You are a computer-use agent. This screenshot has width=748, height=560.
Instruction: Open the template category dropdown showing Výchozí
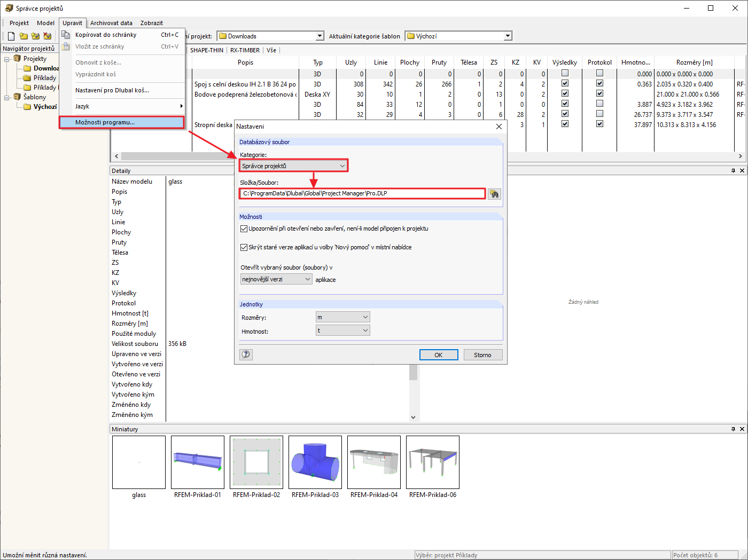458,36
